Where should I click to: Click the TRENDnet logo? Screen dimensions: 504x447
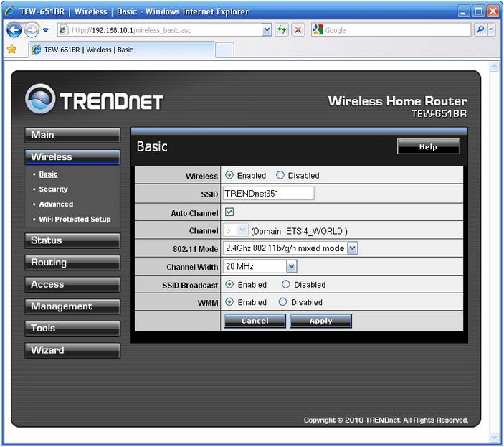tap(95, 101)
